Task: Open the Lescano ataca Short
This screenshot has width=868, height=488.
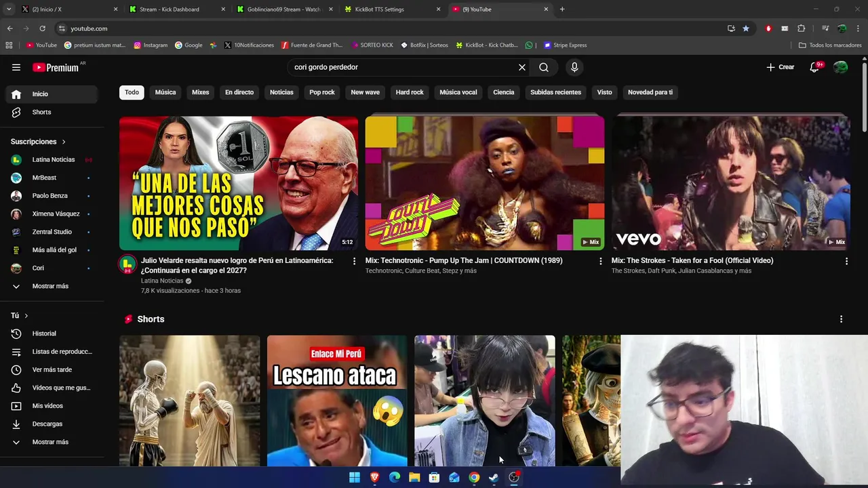Action: pos(337,401)
